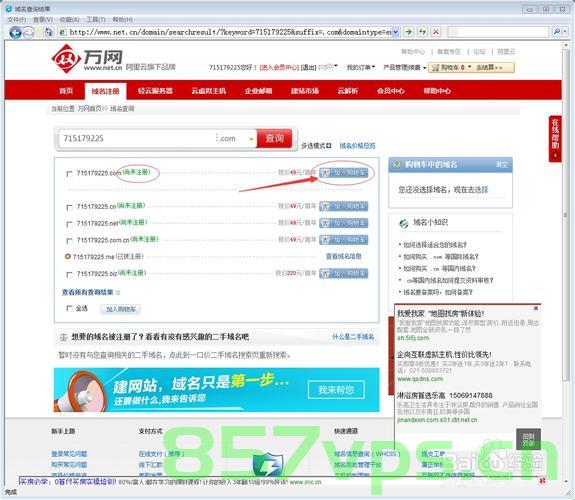
Task: Click the 万网 logo at top left
Action: click(x=87, y=59)
